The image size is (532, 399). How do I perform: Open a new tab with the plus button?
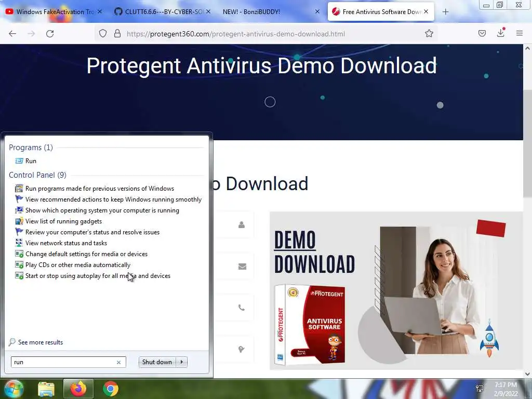[445, 12]
